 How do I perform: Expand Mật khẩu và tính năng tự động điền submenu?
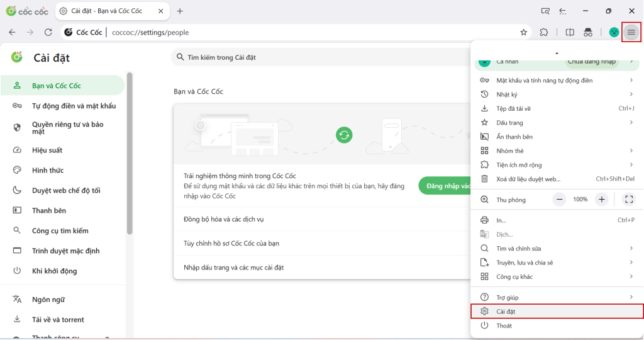coord(557,80)
